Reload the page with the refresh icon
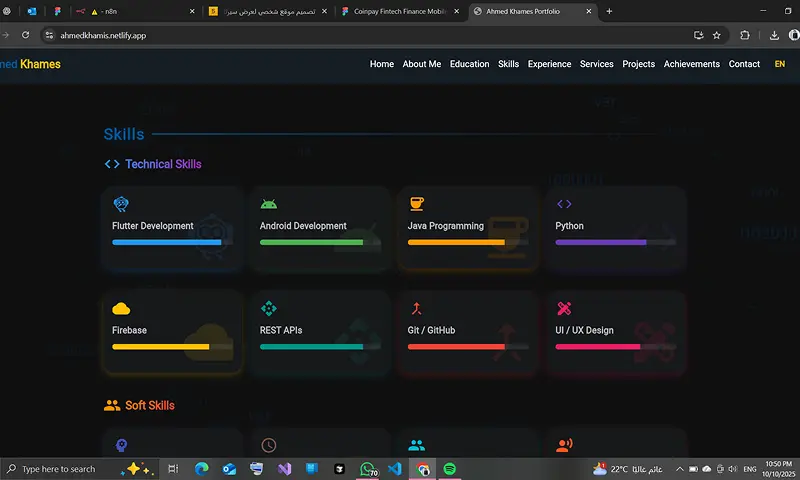The image size is (800, 480). click(x=25, y=35)
